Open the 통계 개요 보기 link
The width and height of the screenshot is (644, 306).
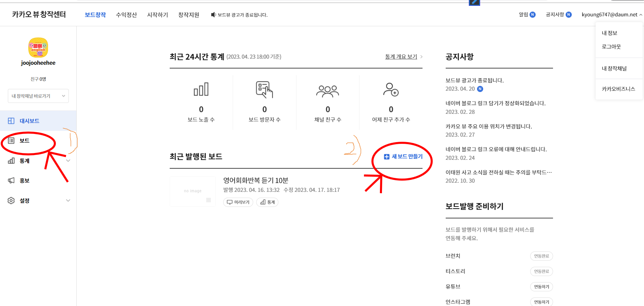[x=401, y=57]
